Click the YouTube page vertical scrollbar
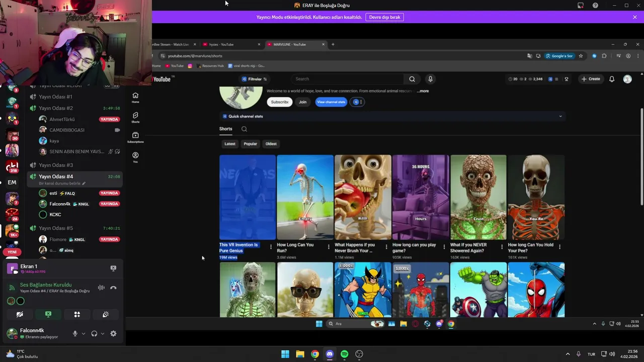 coord(641,156)
